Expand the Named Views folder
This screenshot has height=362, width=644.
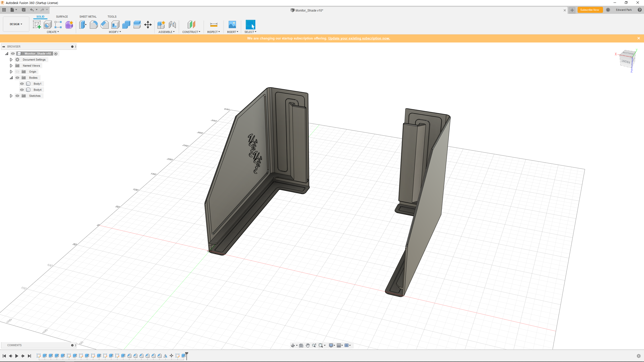(x=11, y=66)
